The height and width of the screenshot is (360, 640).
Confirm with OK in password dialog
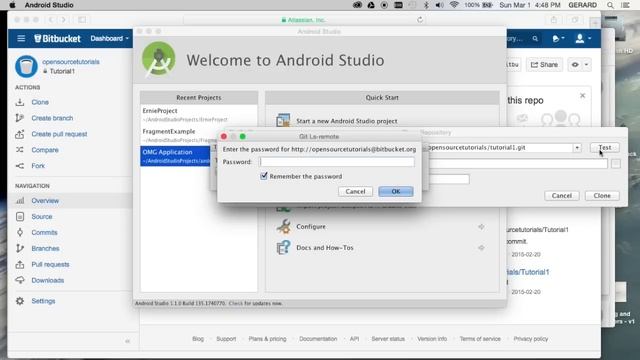click(x=396, y=191)
